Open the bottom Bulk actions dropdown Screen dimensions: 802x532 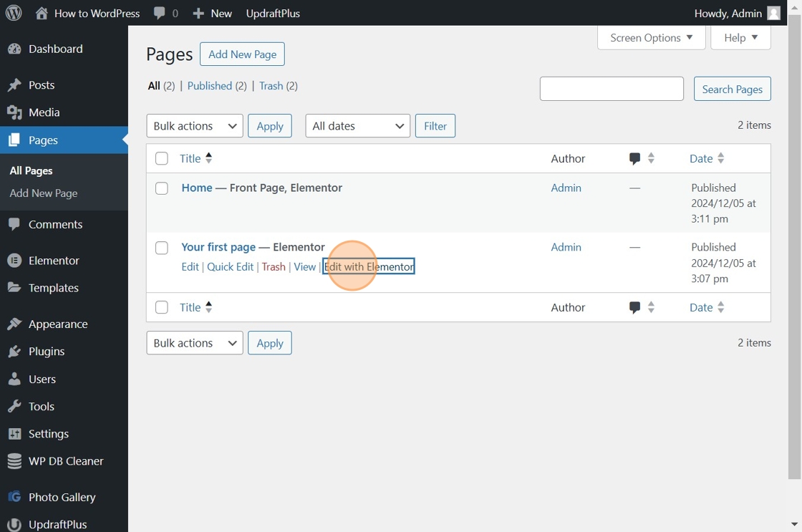195,343
